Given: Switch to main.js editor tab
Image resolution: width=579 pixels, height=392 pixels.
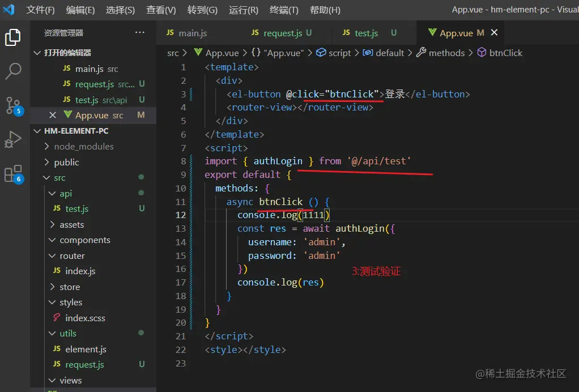Looking at the screenshot, I should coord(198,33).
